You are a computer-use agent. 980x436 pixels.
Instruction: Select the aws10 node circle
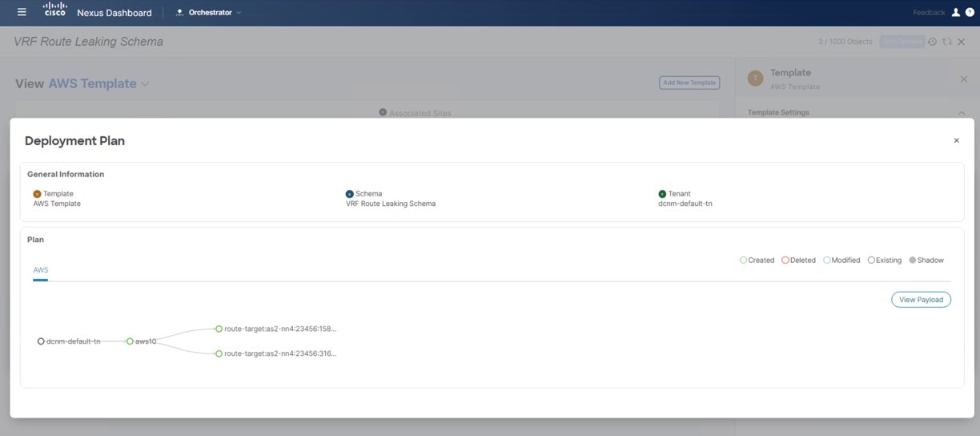point(130,341)
